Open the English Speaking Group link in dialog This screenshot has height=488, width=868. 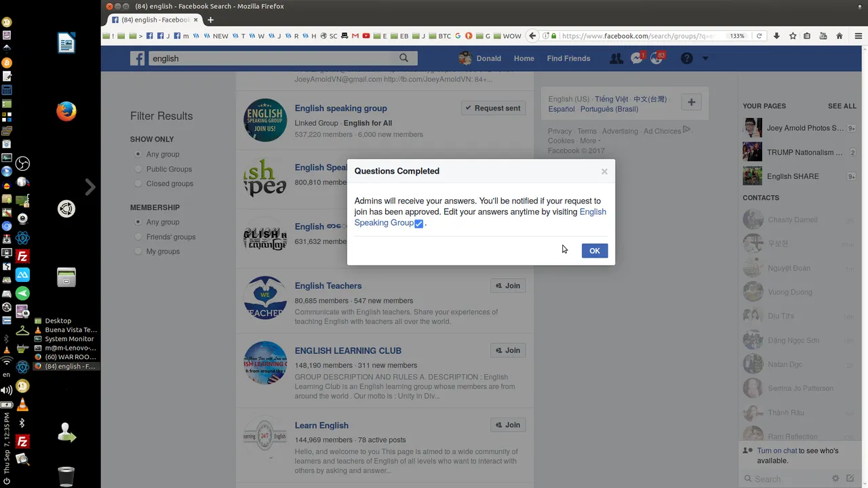480,217
